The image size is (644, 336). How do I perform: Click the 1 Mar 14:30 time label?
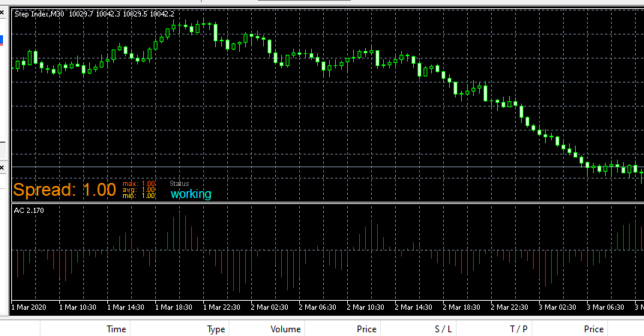tap(126, 307)
